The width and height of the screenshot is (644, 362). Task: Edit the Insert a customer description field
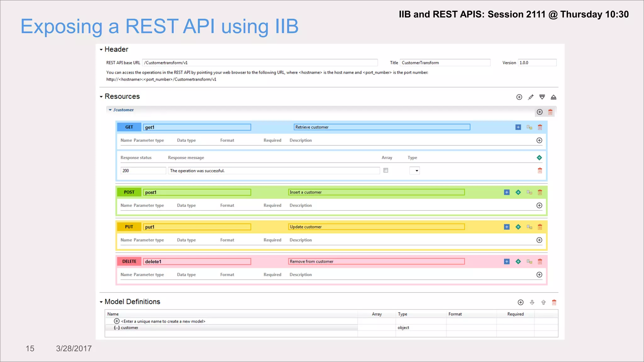(376, 192)
